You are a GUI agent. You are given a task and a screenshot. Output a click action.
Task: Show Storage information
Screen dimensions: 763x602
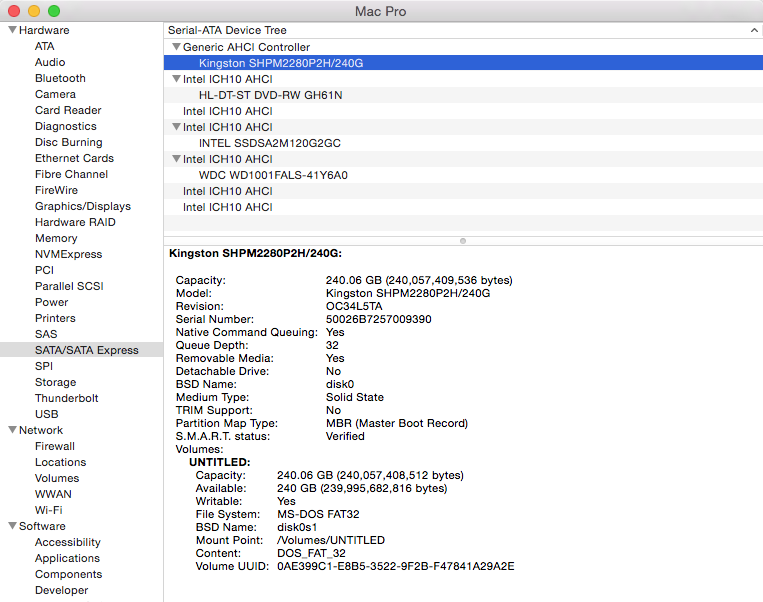55,383
